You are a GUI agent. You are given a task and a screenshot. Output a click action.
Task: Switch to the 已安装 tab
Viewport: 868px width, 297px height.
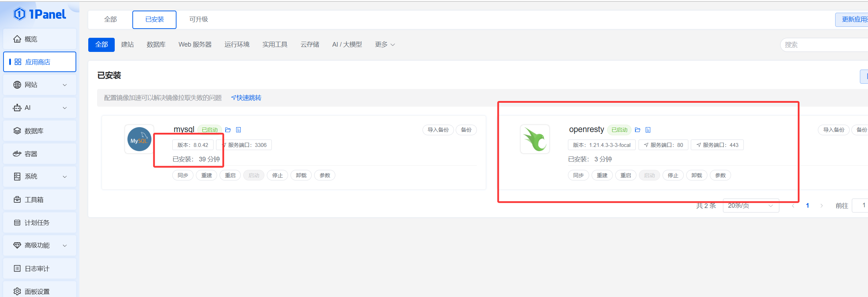click(x=154, y=19)
